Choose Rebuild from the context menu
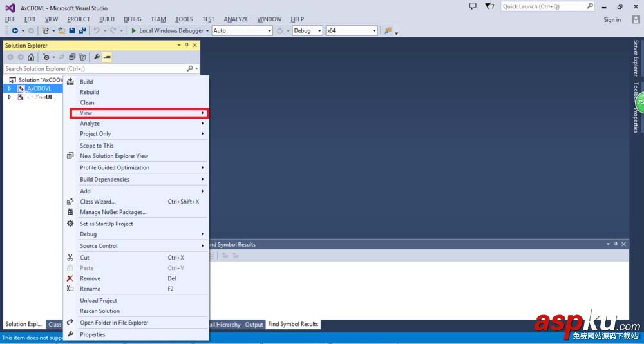The height and width of the screenshot is (344, 644). pyautogui.click(x=137, y=92)
